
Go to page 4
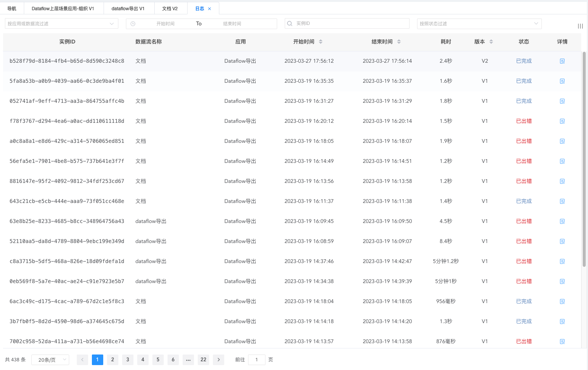[x=143, y=360]
